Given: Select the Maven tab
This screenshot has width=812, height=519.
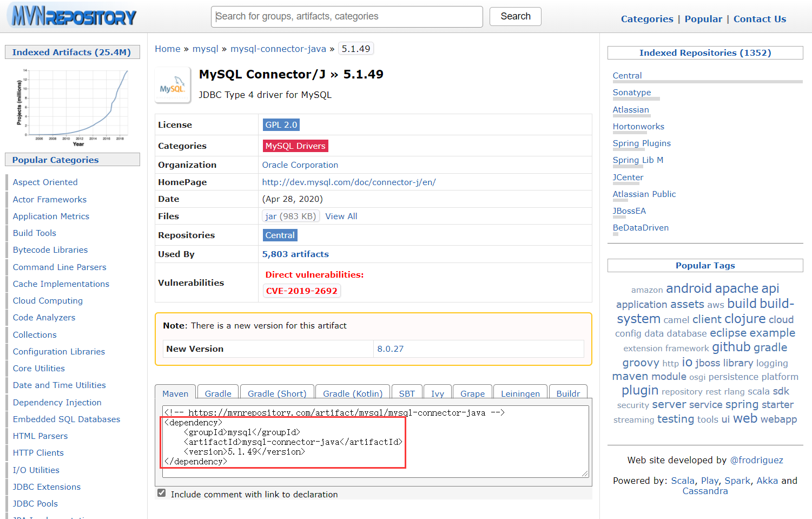Looking at the screenshot, I should [x=175, y=393].
